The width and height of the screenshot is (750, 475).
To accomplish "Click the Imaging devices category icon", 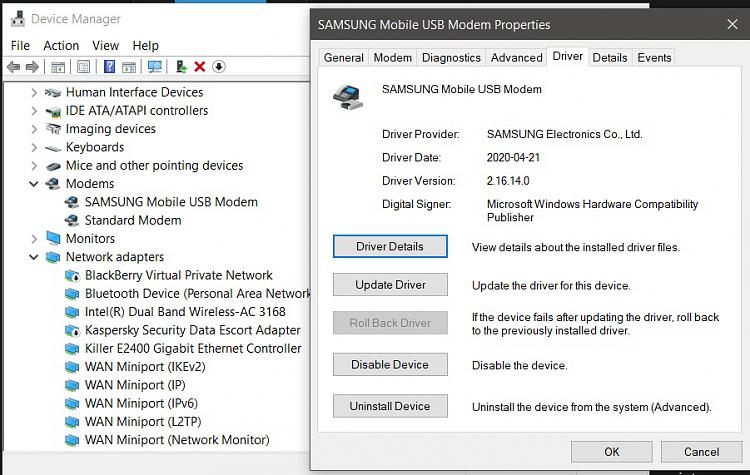I will pyautogui.click(x=53, y=129).
